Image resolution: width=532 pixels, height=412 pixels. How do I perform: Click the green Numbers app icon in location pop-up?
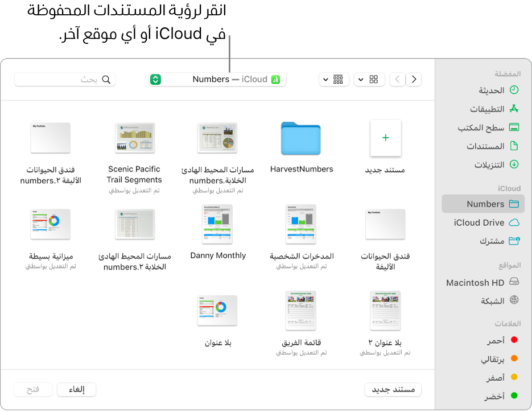pyautogui.click(x=275, y=80)
